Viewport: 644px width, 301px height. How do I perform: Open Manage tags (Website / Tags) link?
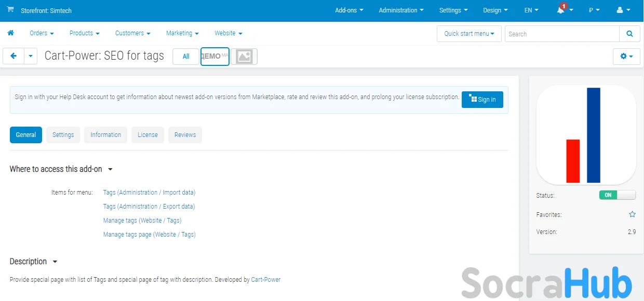142,221
